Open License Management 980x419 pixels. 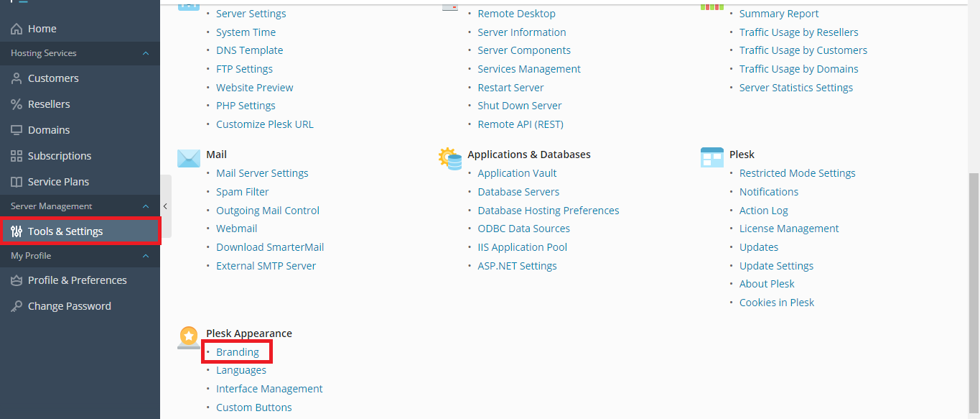789,229
